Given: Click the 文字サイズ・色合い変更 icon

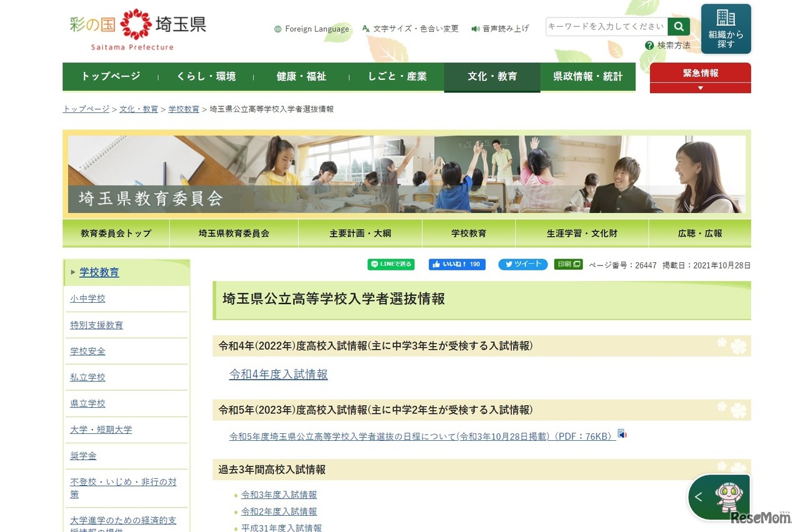Looking at the screenshot, I should click(x=366, y=28).
